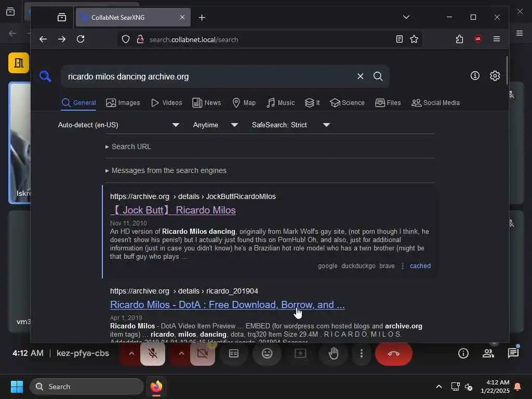This screenshot has width=532, height=399.
Task: Expand video settings chevron beside camera
Action: pyautogui.click(x=181, y=353)
